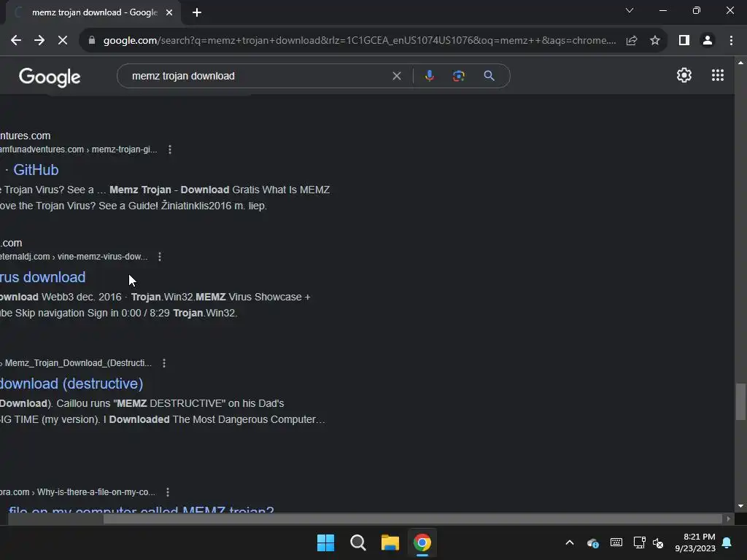Image resolution: width=747 pixels, height=560 pixels.
Task: Open the Google apps grid
Action: (x=718, y=75)
